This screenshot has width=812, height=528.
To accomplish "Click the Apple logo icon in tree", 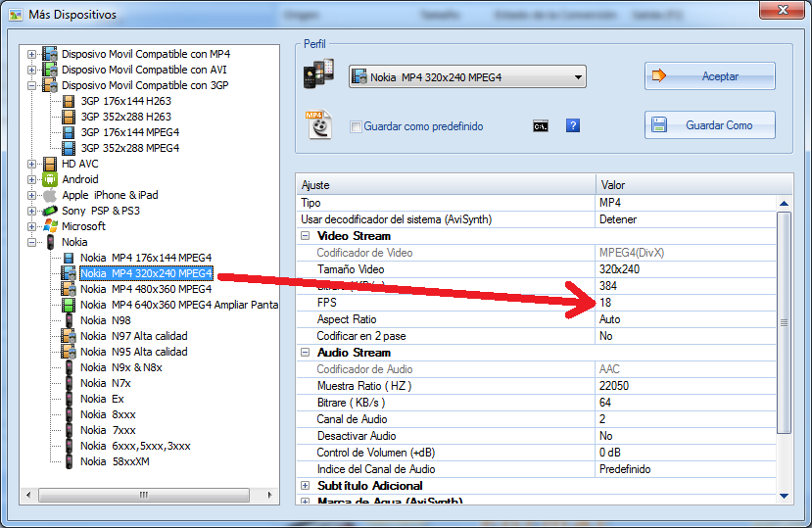I will [x=50, y=195].
